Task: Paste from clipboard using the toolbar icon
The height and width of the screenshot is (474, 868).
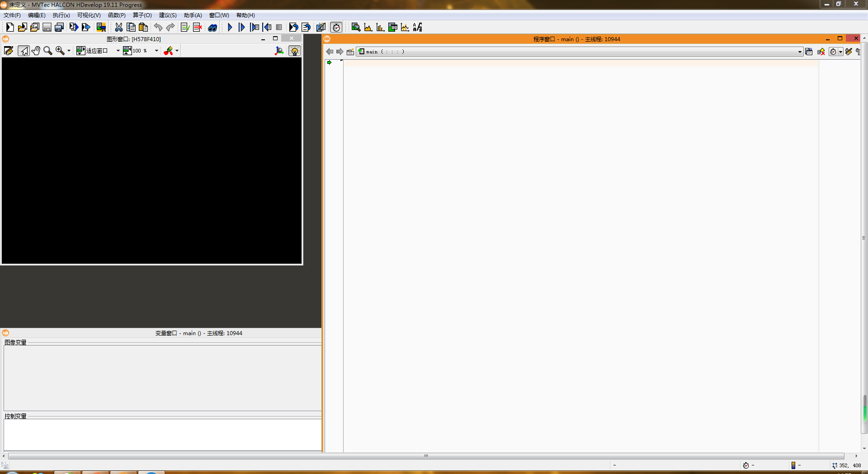Action: [x=143, y=27]
